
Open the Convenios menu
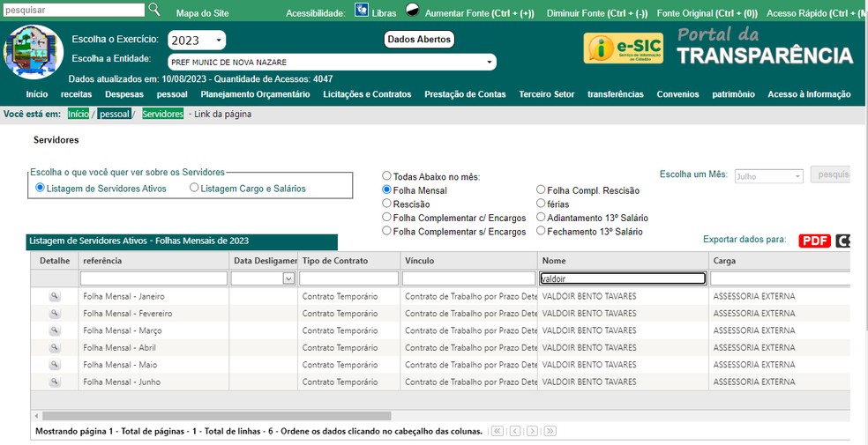coord(678,94)
